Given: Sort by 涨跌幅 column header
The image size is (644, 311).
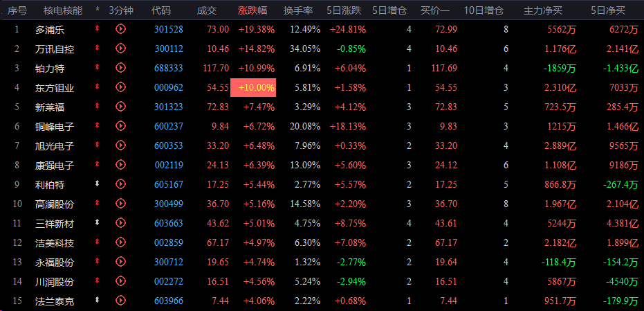Looking at the screenshot, I should pyautogui.click(x=252, y=10).
